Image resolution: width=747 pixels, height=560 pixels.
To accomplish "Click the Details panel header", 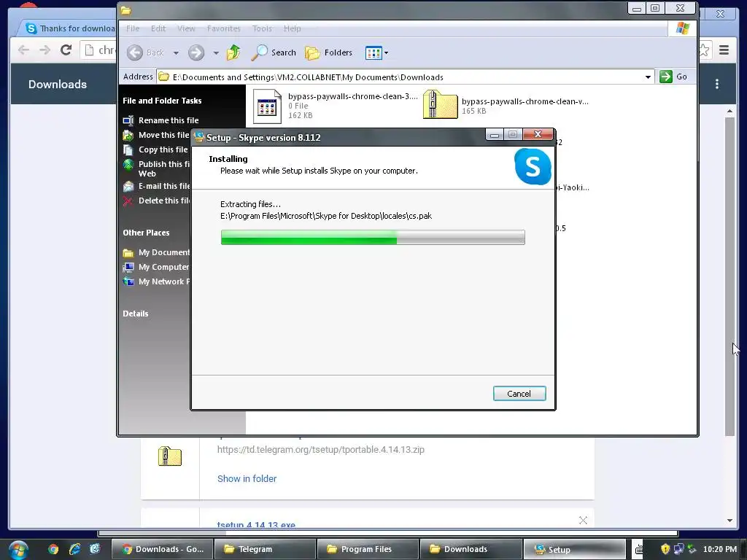I will click(135, 314).
